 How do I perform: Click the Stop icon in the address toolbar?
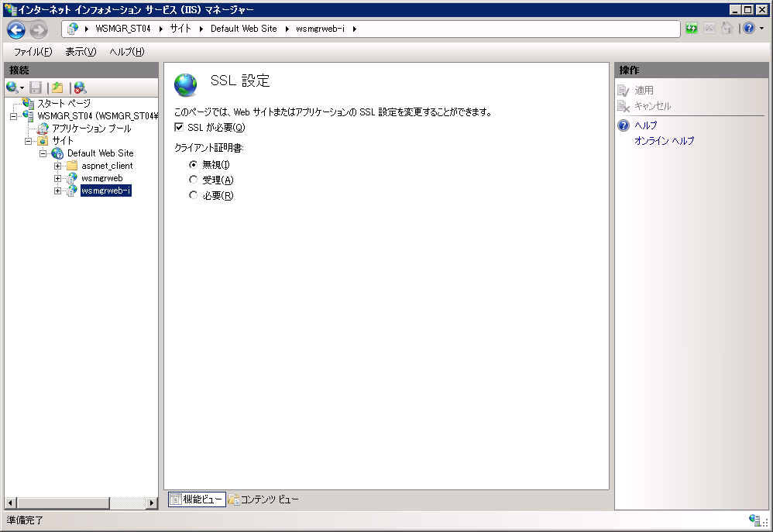pyautogui.click(x=709, y=29)
